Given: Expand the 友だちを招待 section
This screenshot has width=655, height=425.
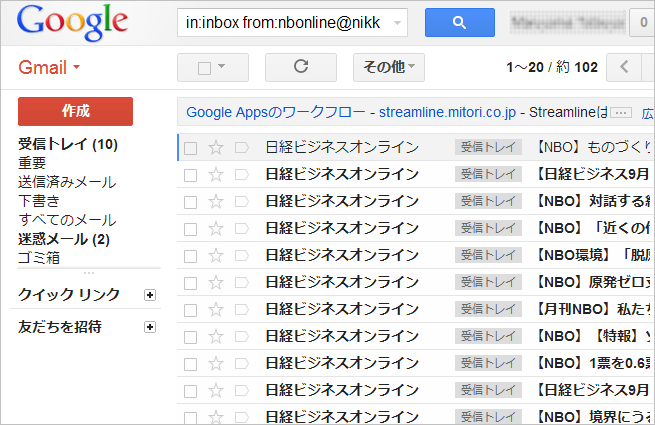Looking at the screenshot, I should (150, 327).
